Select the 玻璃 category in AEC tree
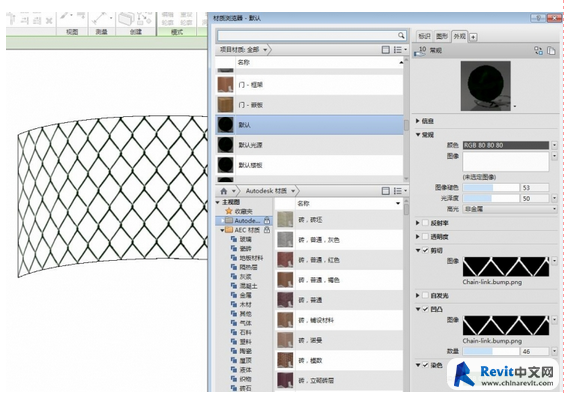This screenshot has width=564, height=395. 241,239
